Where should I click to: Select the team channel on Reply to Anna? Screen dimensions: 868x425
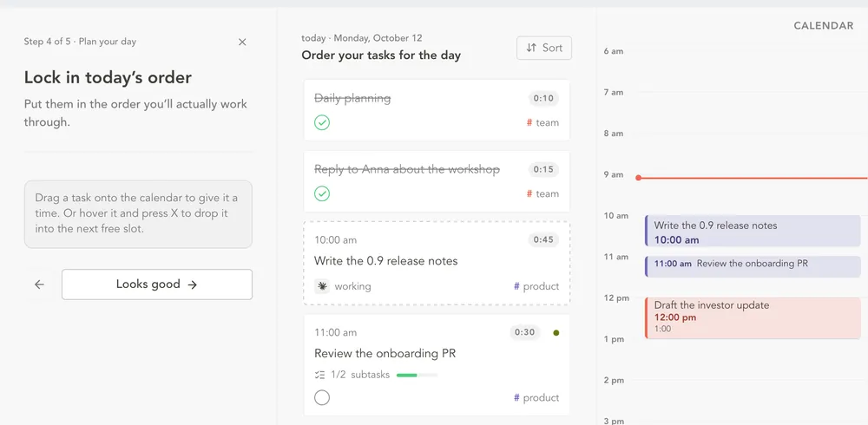[x=542, y=193]
